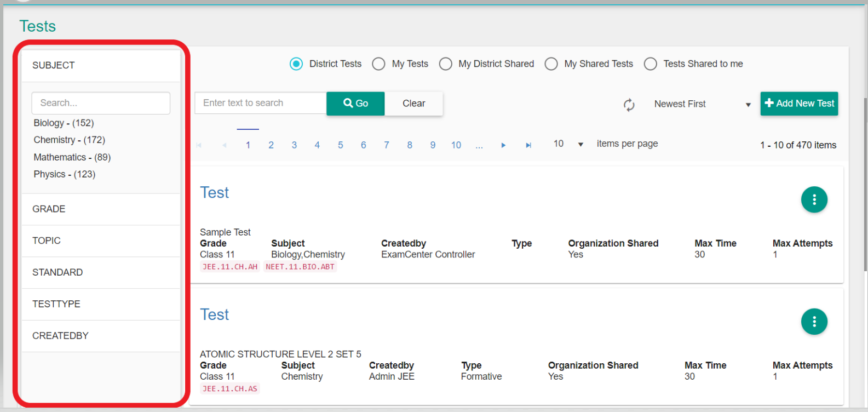Go to the previous page arrow

[225, 145]
